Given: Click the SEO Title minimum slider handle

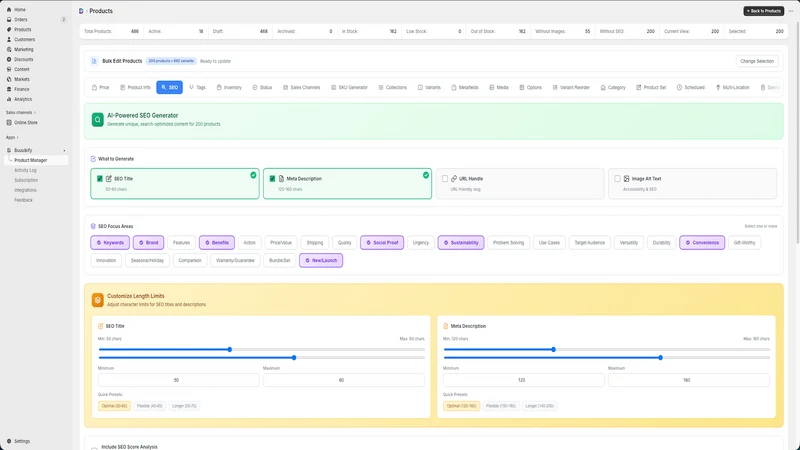Looking at the screenshot, I should 230,349.
